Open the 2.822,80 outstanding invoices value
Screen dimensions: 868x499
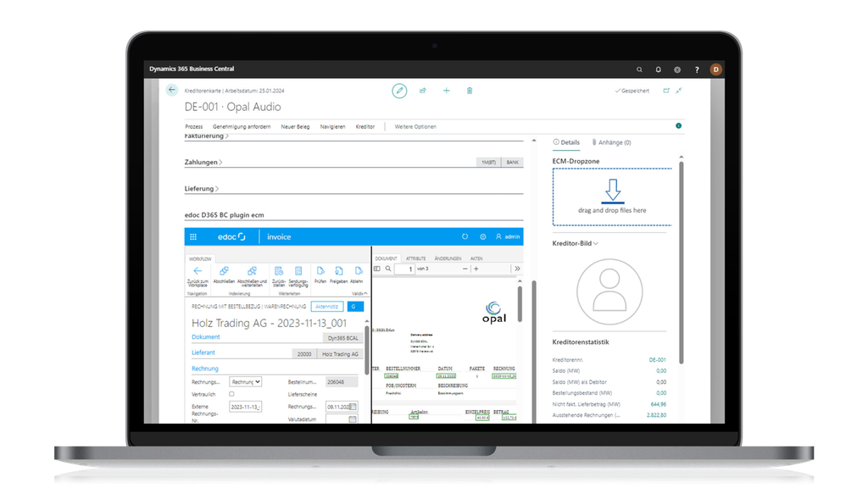(x=656, y=415)
